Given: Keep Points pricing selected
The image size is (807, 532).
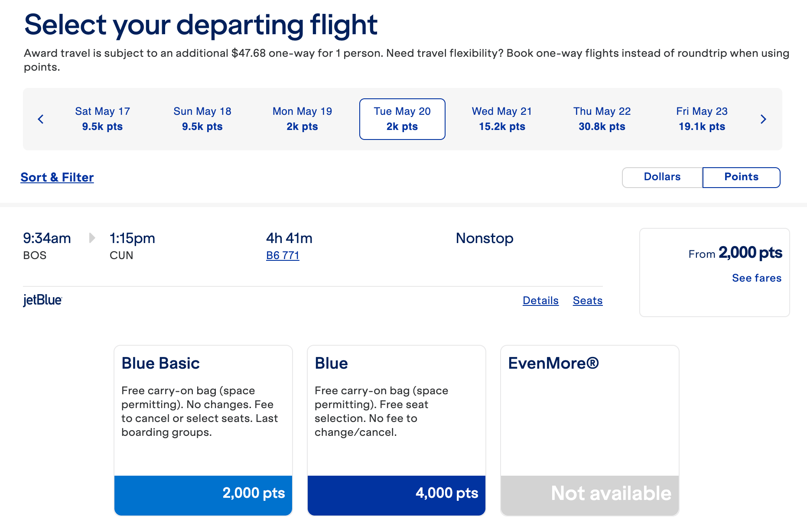Looking at the screenshot, I should pyautogui.click(x=741, y=177).
